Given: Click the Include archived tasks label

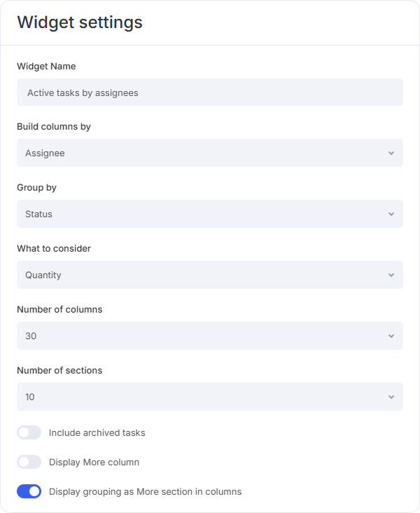Looking at the screenshot, I should (x=97, y=432).
